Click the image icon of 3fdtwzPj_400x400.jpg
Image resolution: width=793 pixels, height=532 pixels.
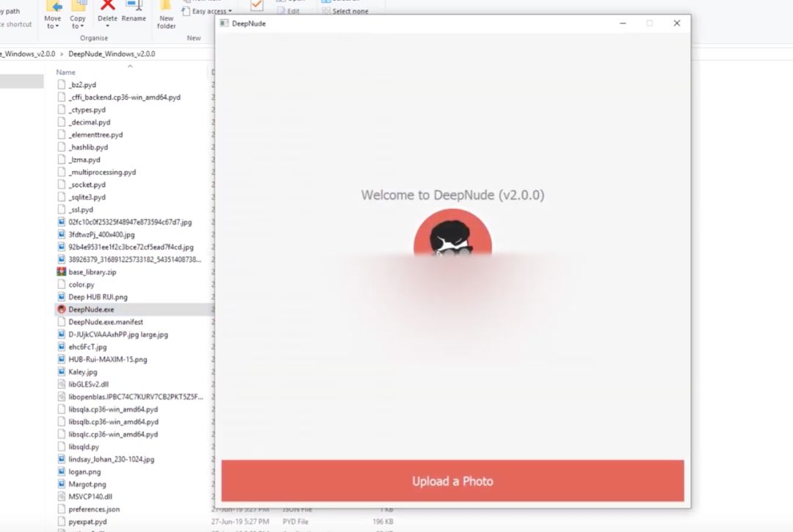(61, 234)
